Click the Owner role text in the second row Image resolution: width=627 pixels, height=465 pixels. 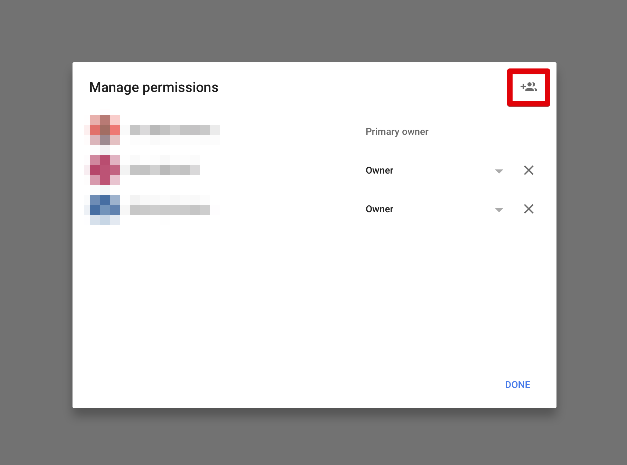tap(379, 170)
